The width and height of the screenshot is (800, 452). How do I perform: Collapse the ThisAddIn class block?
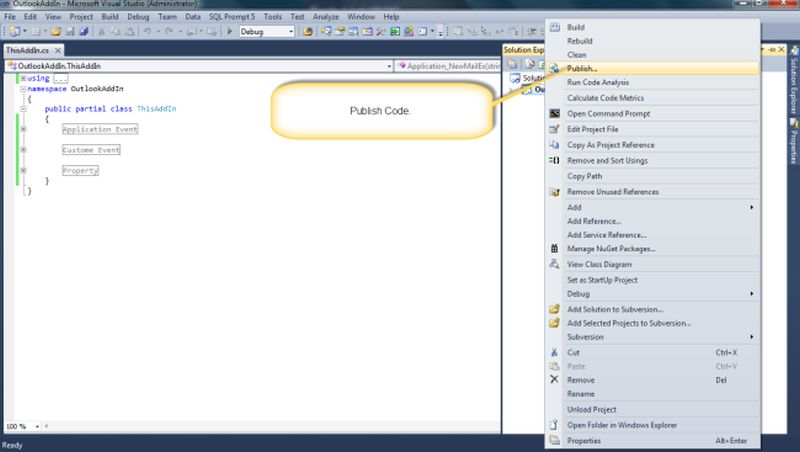click(x=23, y=109)
